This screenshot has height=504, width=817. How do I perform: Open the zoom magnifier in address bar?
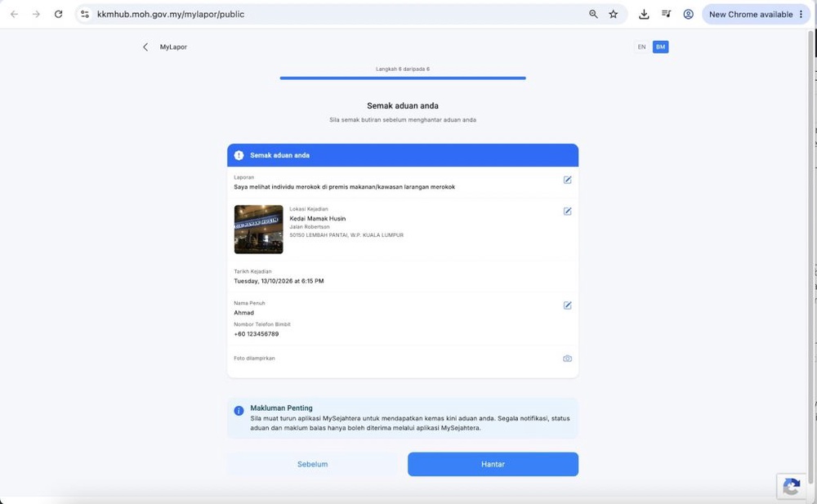point(593,14)
